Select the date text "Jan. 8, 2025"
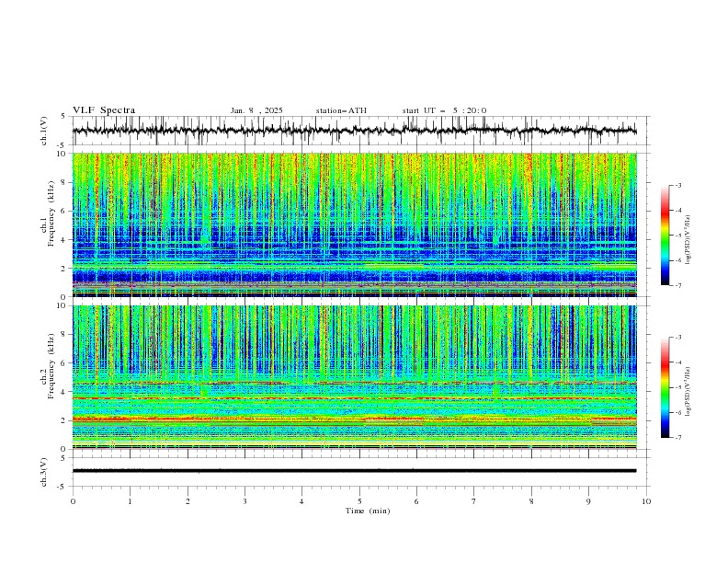Screen dimensions: 728x563 pos(256,110)
